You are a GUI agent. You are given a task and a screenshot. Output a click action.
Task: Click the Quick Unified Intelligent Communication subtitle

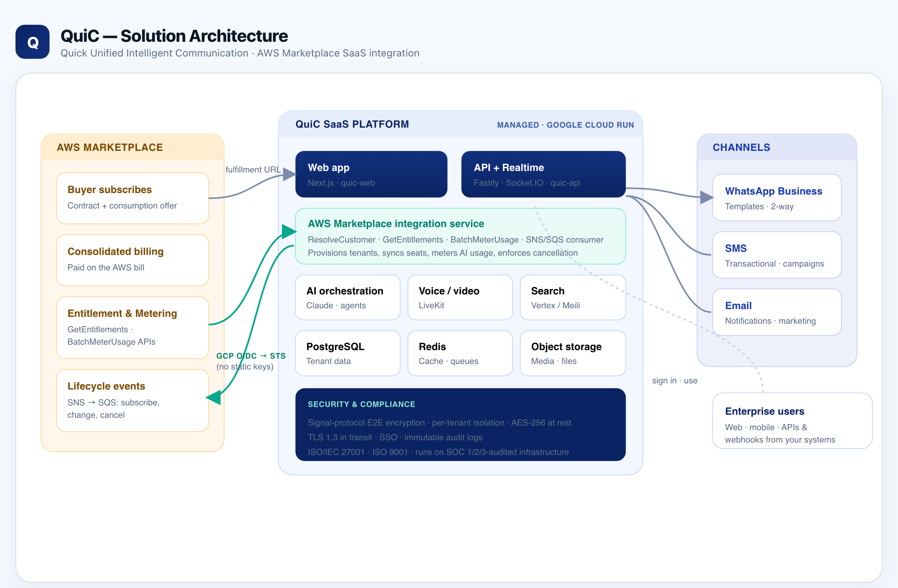(x=240, y=53)
